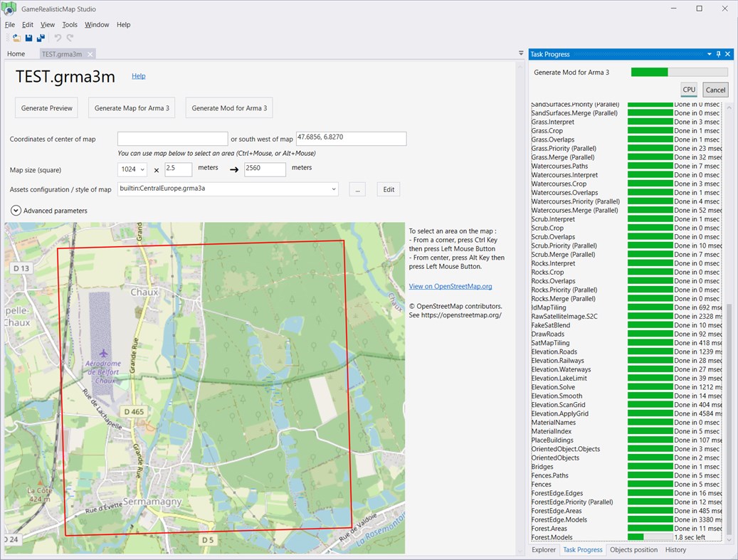This screenshot has height=560, width=738.
Task: Close the Task Progress panel
Action: click(x=729, y=54)
